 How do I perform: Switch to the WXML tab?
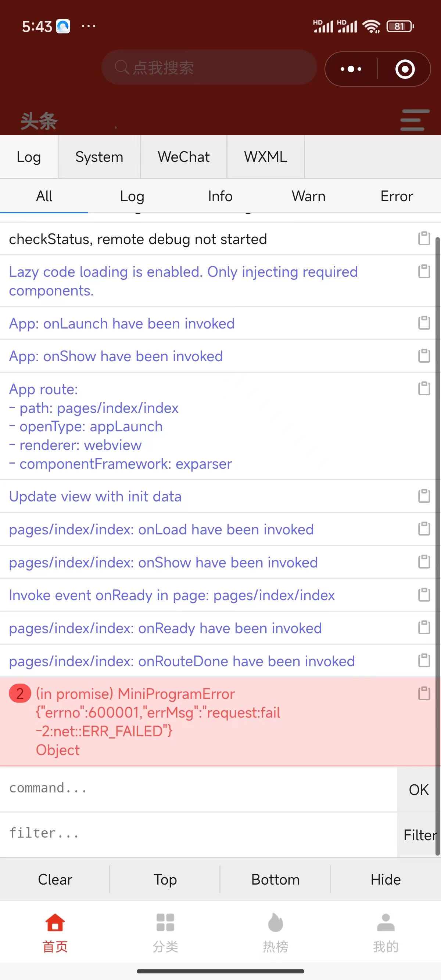pos(266,157)
